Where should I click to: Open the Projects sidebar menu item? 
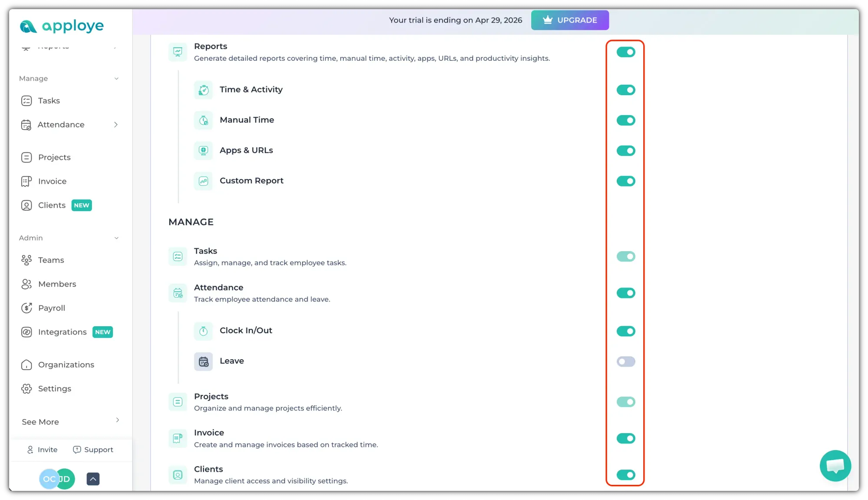click(x=54, y=157)
